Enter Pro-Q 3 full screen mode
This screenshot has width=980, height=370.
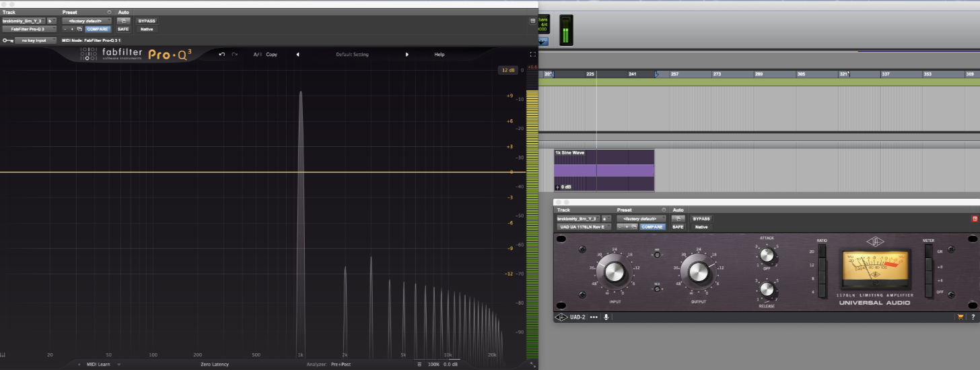pos(532,55)
